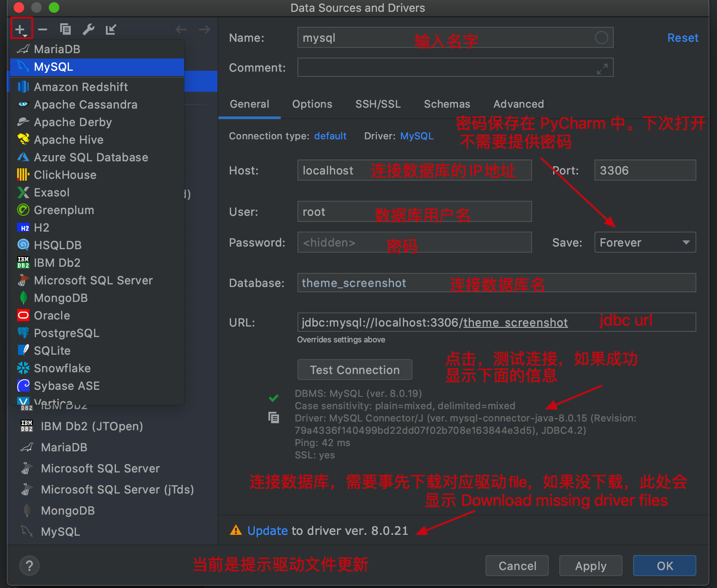This screenshot has height=588, width=717.
Task: Switch to the Options tab
Action: pos(312,104)
